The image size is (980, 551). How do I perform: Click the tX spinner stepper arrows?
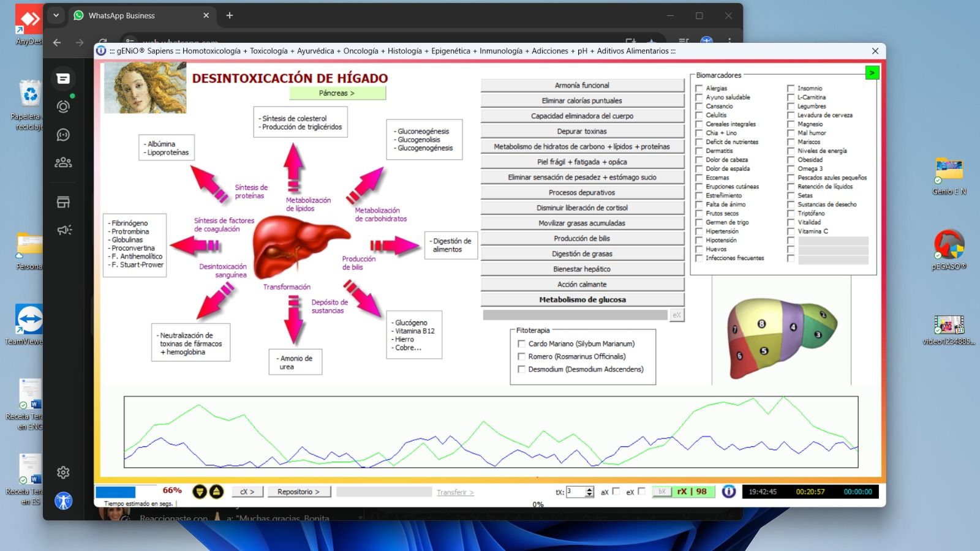tap(590, 492)
